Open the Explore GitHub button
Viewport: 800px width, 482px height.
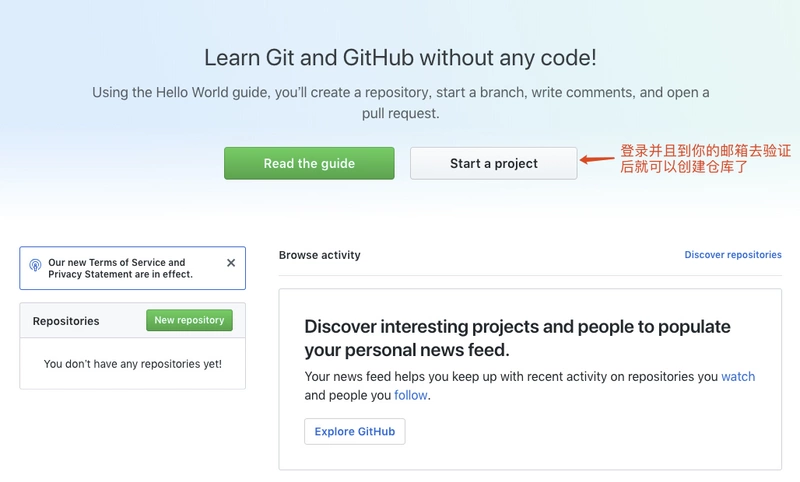[355, 432]
